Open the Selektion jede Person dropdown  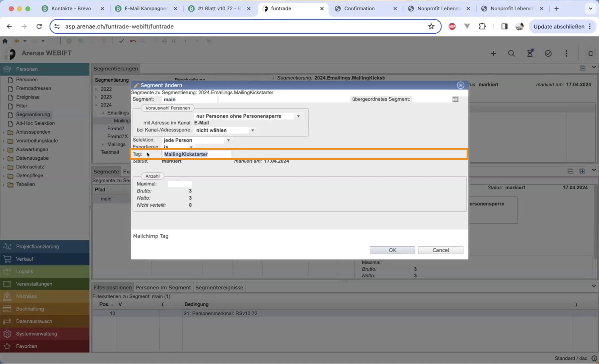point(228,140)
